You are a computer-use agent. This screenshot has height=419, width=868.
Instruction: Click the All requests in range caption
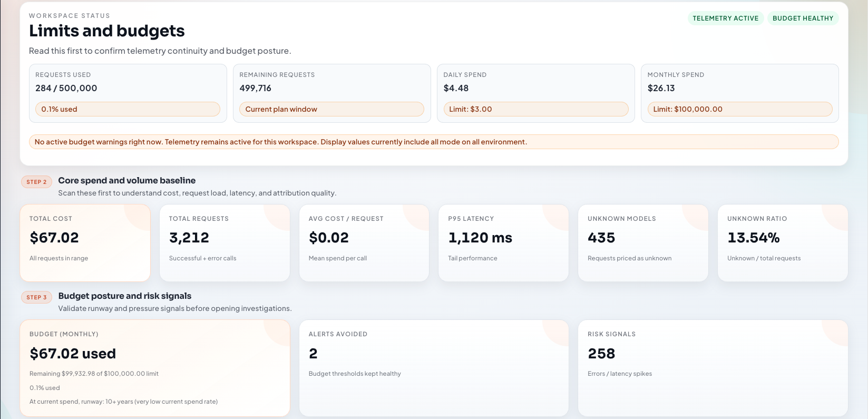(59, 258)
